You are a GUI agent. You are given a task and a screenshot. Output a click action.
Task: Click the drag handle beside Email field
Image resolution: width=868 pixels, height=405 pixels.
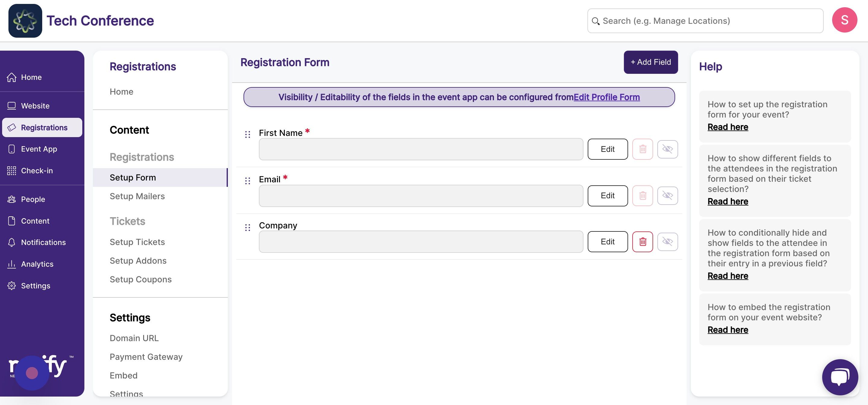click(248, 181)
